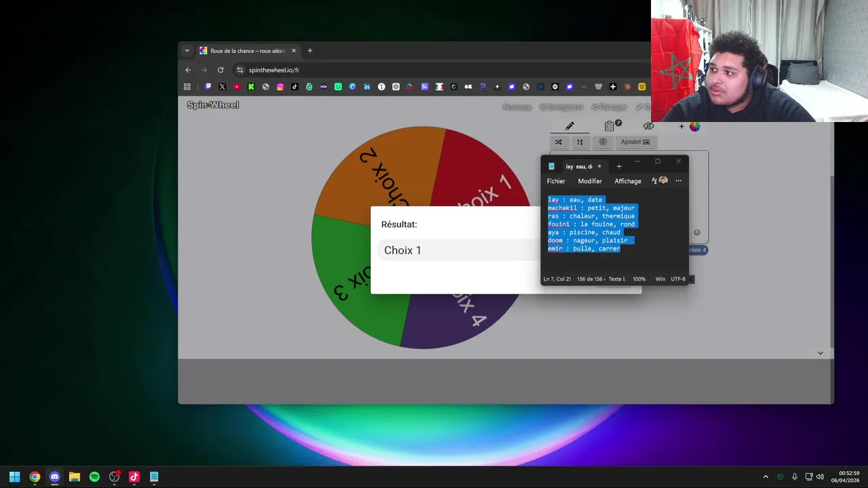Sort the wheel entries
The width and height of the screenshot is (868, 488).
pos(580,142)
